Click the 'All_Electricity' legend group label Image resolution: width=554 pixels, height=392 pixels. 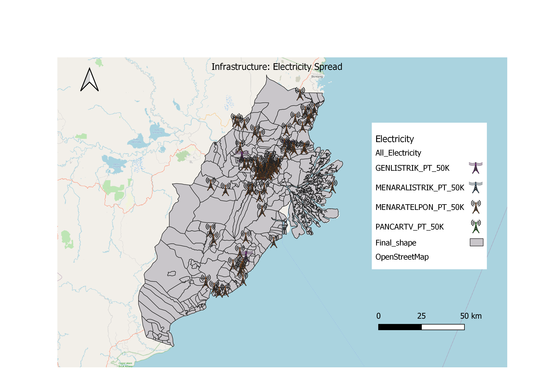398,153
